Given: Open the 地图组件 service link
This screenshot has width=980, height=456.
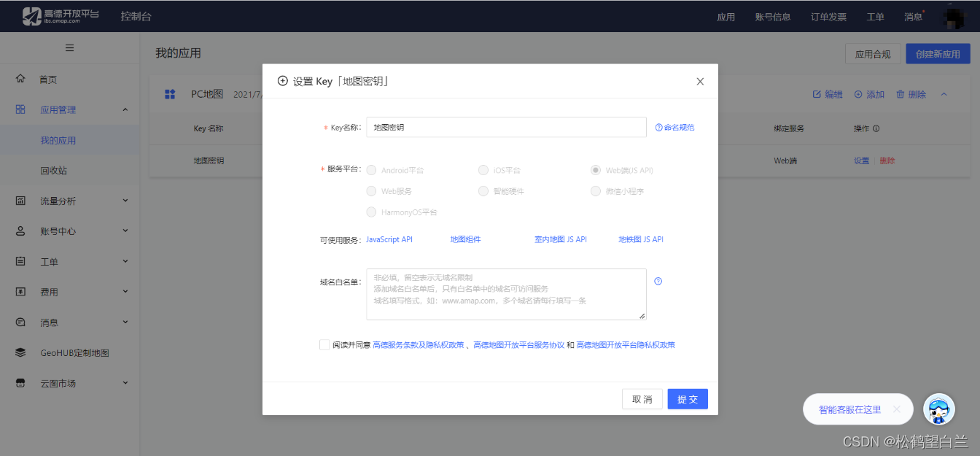Looking at the screenshot, I should coord(465,239).
